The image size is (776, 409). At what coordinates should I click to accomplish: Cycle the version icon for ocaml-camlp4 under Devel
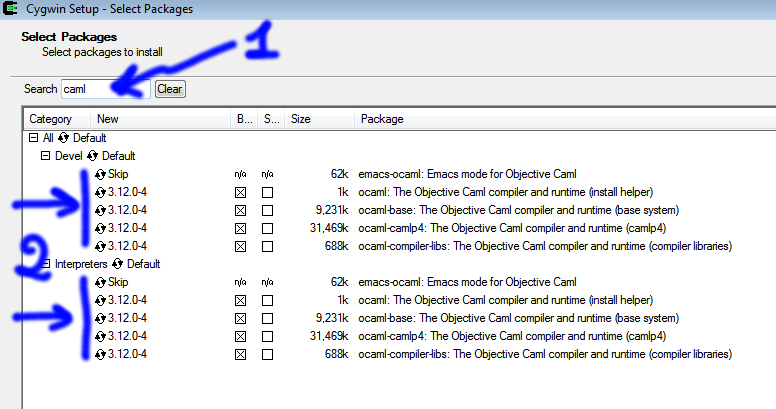[x=100, y=228]
